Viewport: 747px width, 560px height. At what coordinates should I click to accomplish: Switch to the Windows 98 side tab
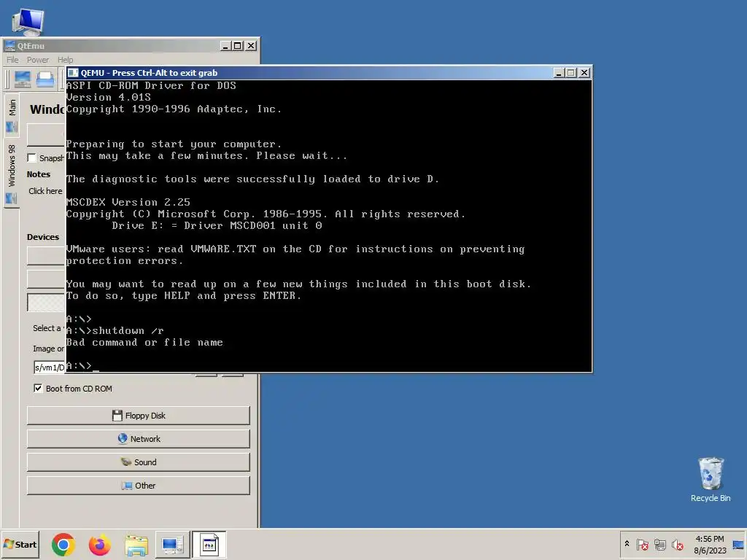click(12, 174)
